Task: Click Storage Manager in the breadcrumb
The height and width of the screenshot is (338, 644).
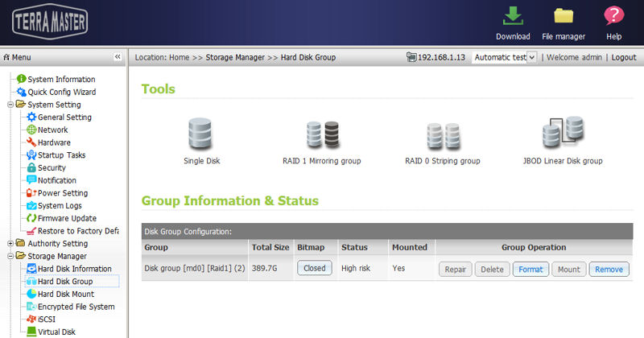Action: [x=235, y=57]
